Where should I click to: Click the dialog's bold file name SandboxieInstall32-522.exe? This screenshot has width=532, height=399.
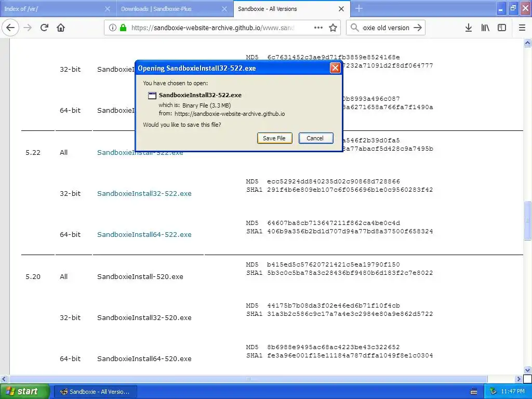point(200,95)
